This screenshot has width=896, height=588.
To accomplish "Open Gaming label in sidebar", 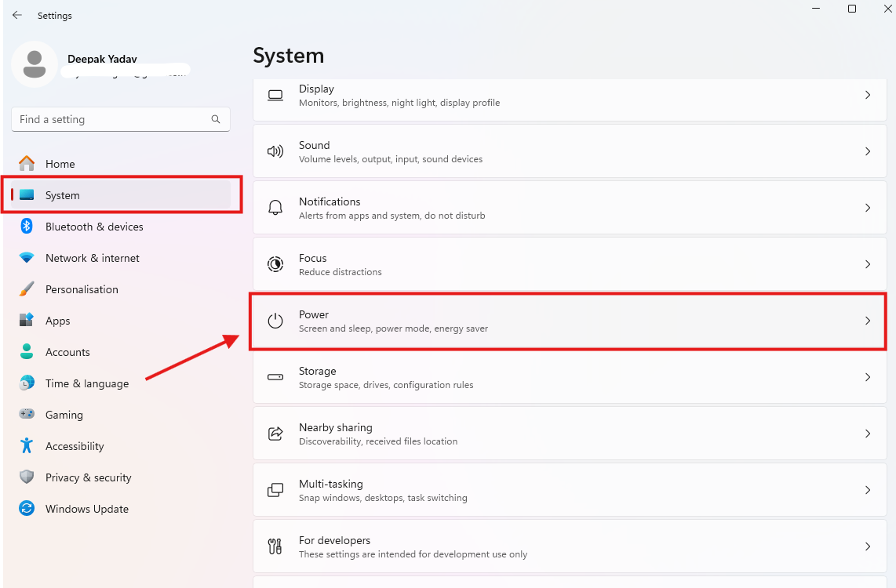I will pos(64,415).
